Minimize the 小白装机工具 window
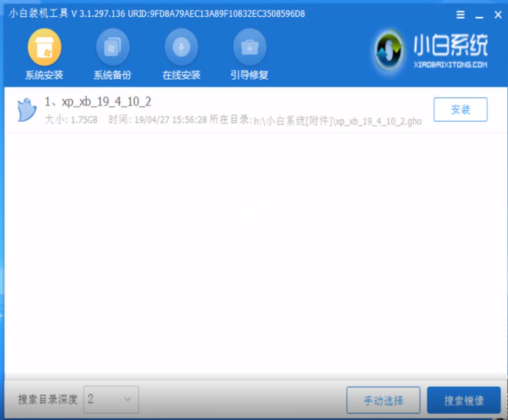Viewport: 508px width, 420px height. (477, 14)
